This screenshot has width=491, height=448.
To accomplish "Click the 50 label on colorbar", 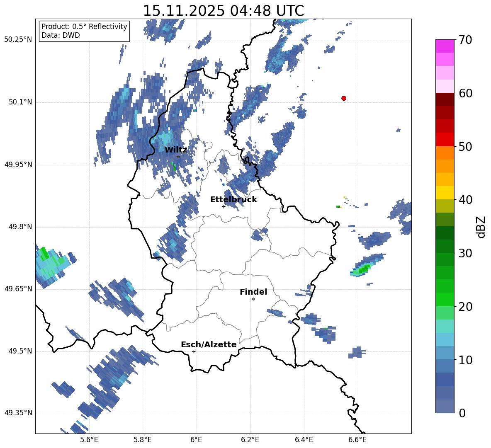I will click(465, 147).
